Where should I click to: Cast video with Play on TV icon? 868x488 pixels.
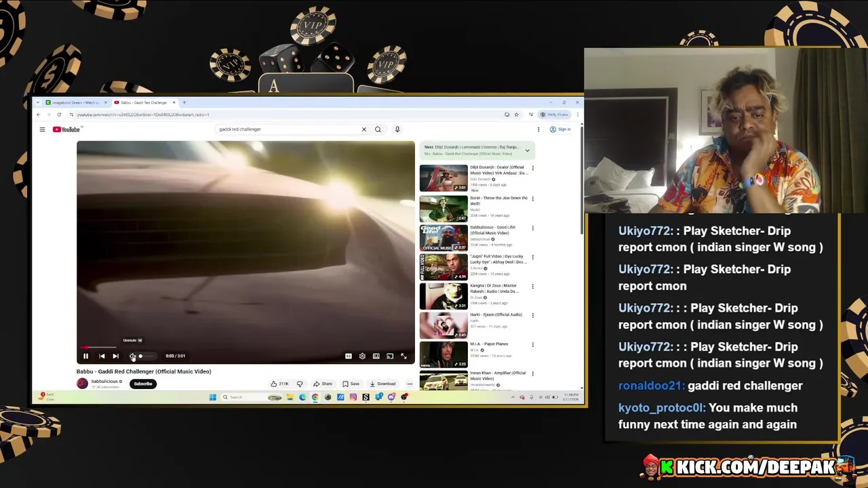[x=390, y=356]
